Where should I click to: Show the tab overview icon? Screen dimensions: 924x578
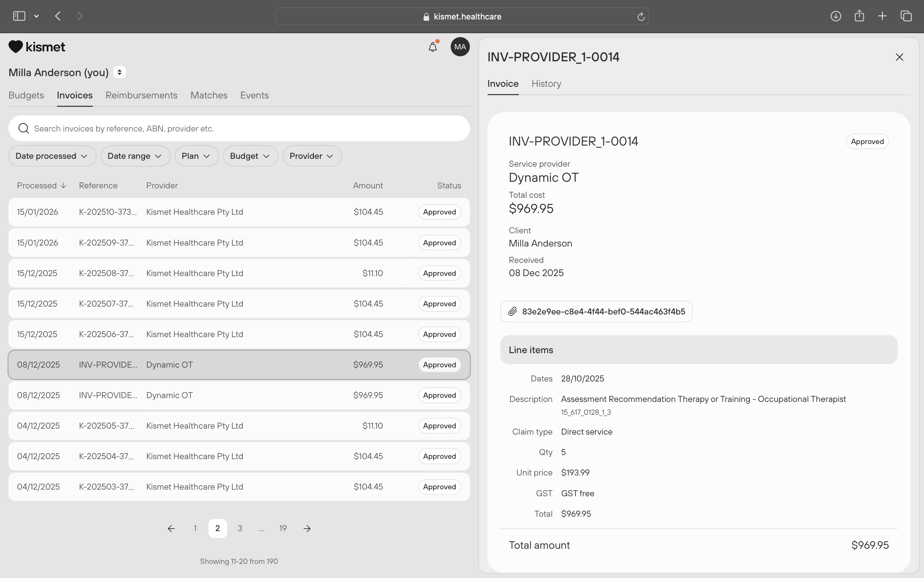click(x=906, y=16)
